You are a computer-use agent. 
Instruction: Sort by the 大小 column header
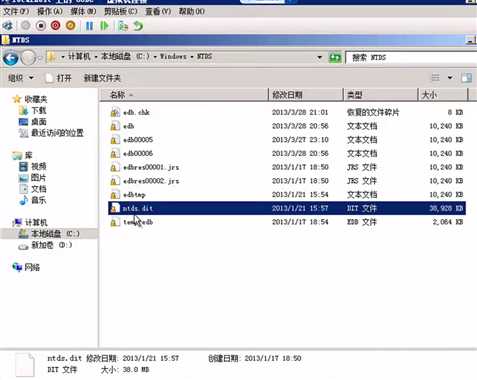coord(443,95)
